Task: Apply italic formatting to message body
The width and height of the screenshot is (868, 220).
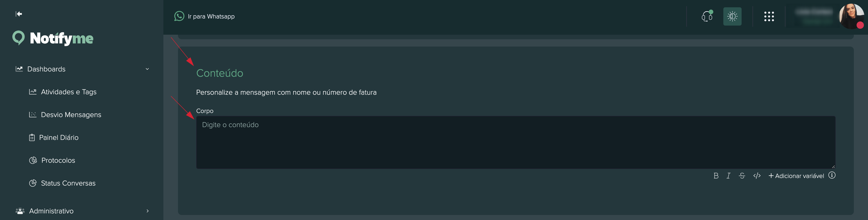Action: point(728,176)
